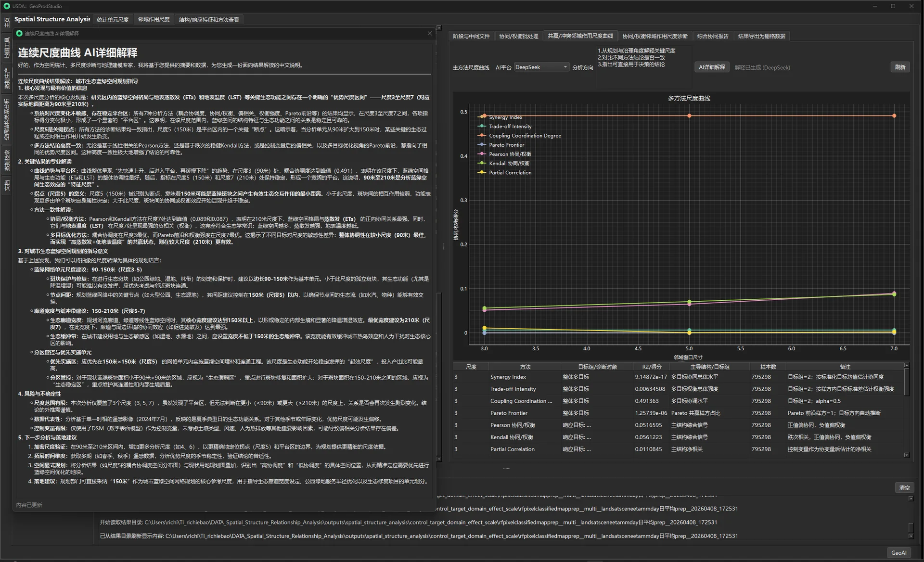
Task: Close the AI详细解释 popup with its X
Action: tap(430, 33)
